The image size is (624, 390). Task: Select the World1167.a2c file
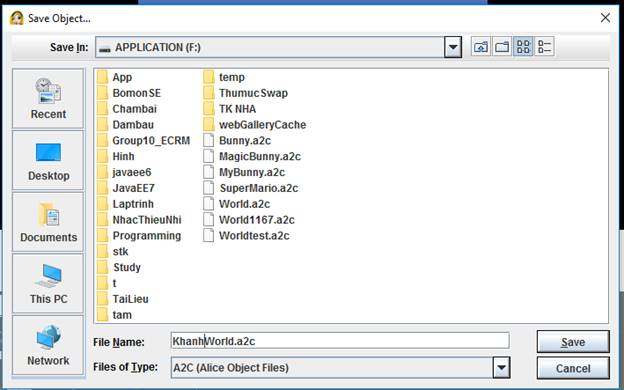click(249, 220)
